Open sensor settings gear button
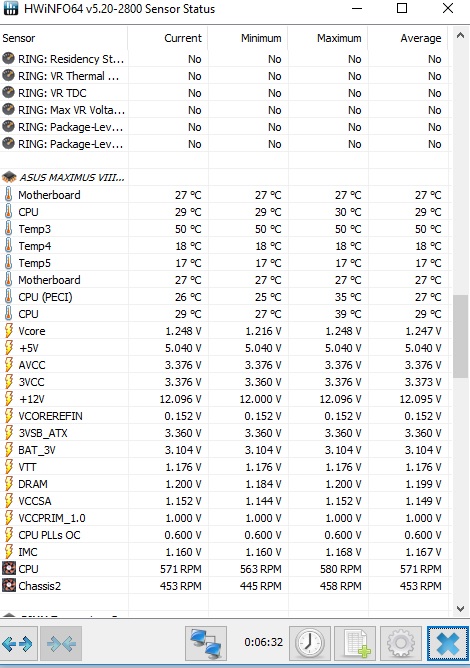 click(401, 643)
